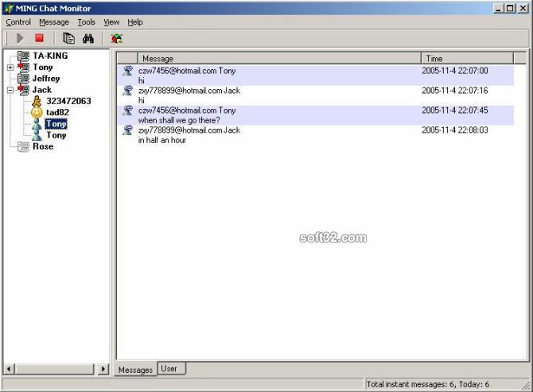
Task: Click the total instant messages status text
Action: (428, 384)
